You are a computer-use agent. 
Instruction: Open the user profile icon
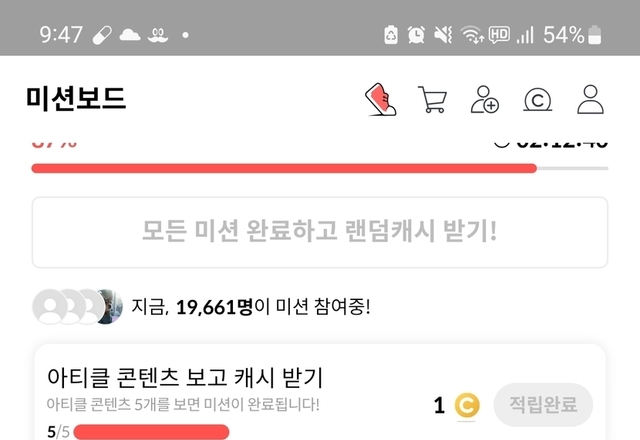click(x=591, y=99)
